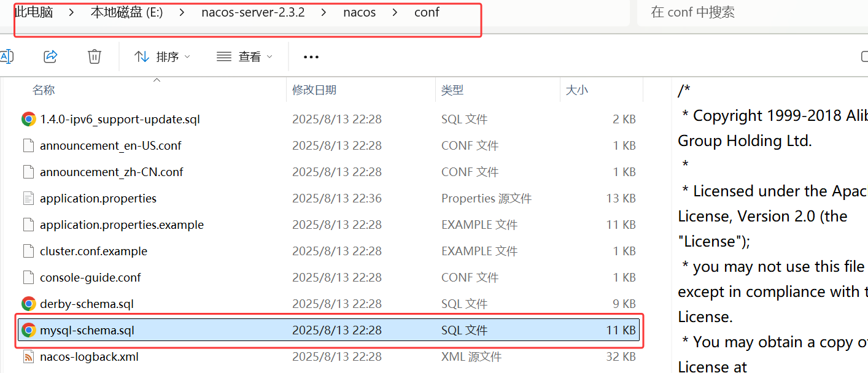Click the 在 conf 中搜索 search field
The width and height of the screenshot is (868, 373).
coord(753,12)
